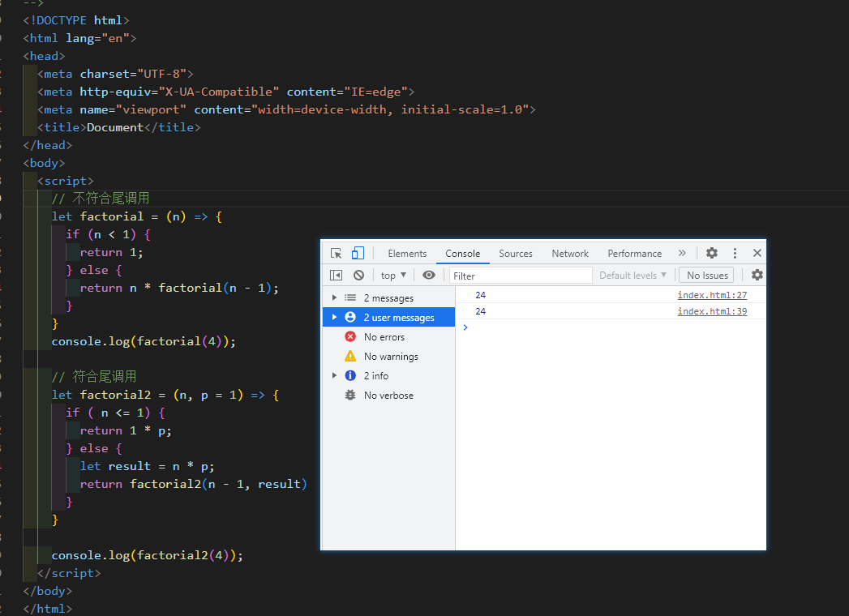This screenshot has width=849, height=616.
Task: Click the meta charset UTF-8 line
Action: click(115, 74)
